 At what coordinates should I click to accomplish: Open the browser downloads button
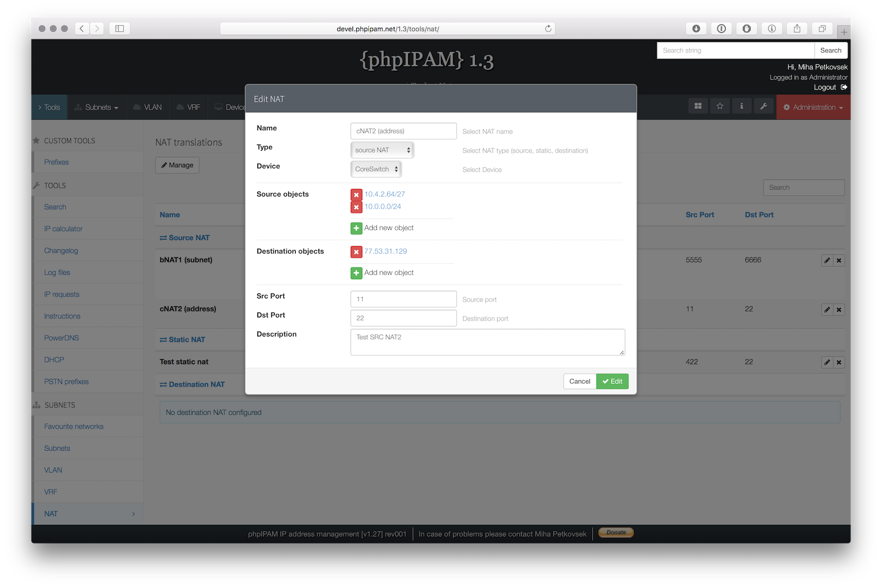pyautogui.click(x=696, y=28)
